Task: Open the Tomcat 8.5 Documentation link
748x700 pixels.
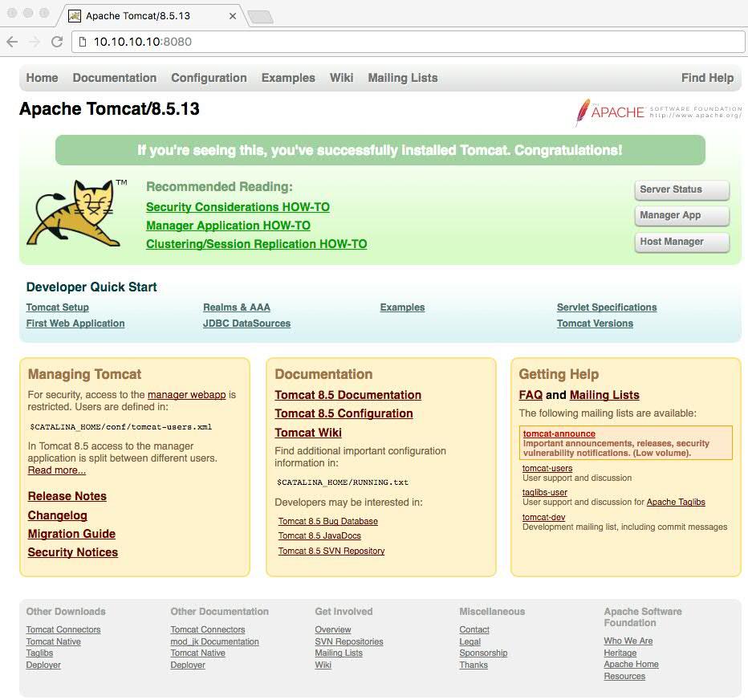Action: [x=348, y=395]
